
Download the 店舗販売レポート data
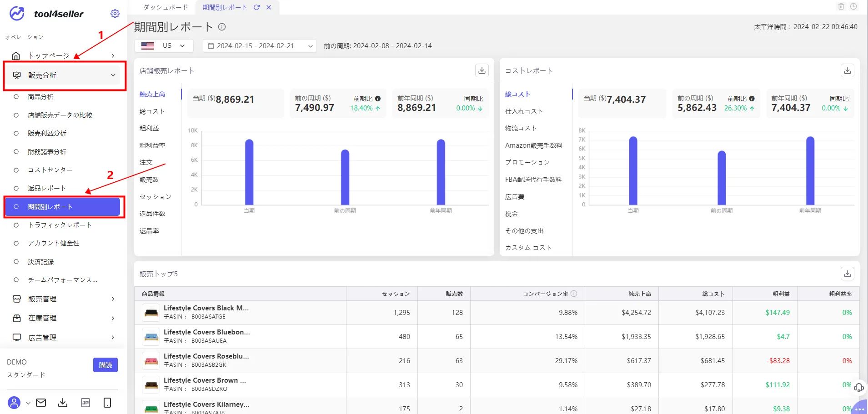[482, 70]
